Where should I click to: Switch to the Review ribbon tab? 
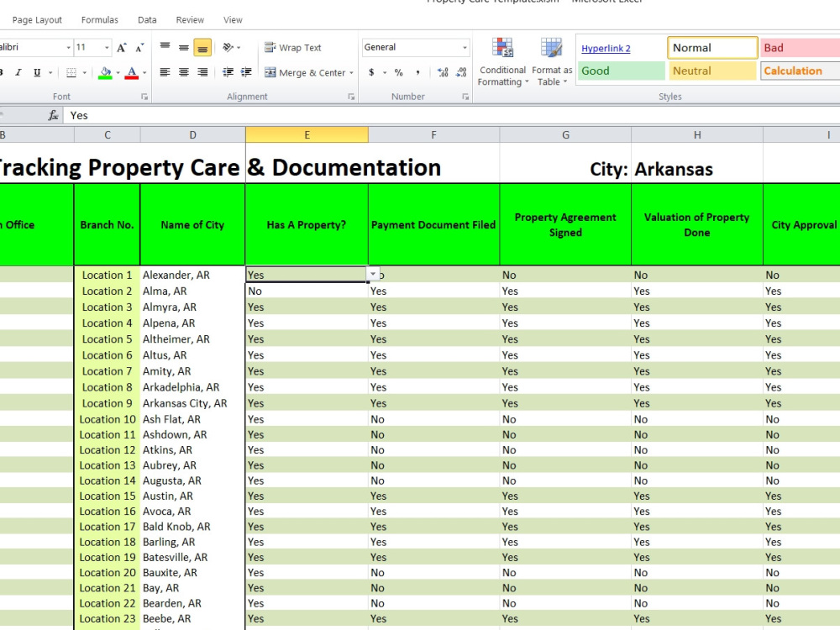pos(189,19)
